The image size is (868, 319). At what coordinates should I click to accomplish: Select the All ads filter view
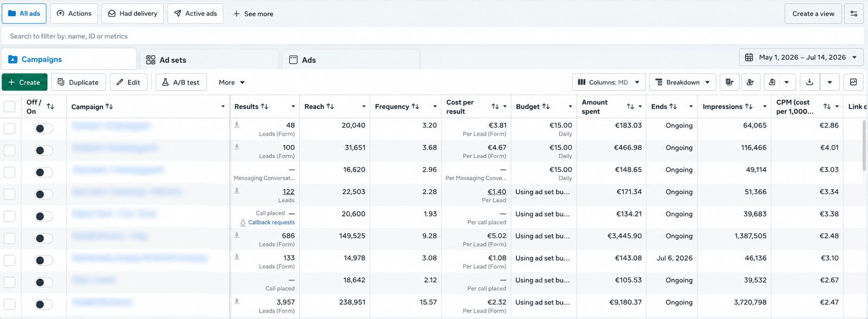(24, 14)
